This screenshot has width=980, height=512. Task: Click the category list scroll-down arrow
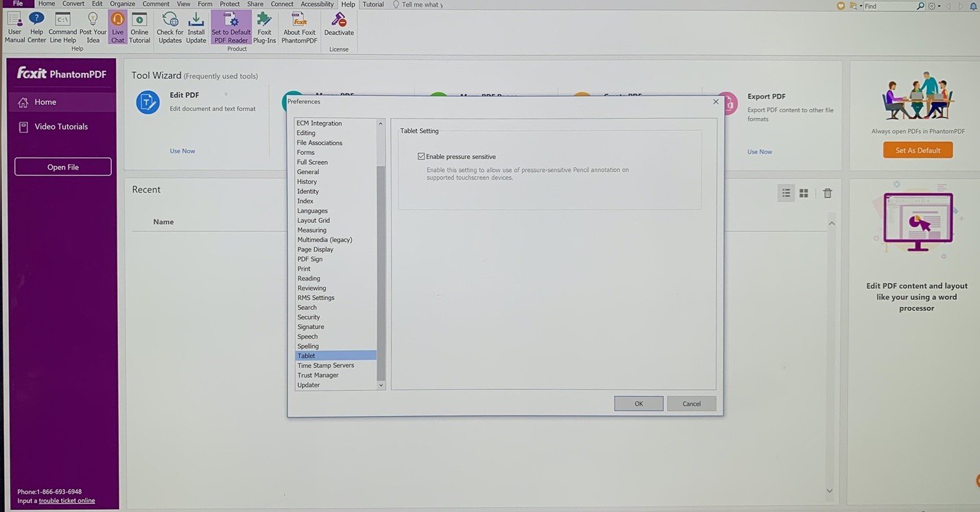(x=381, y=385)
